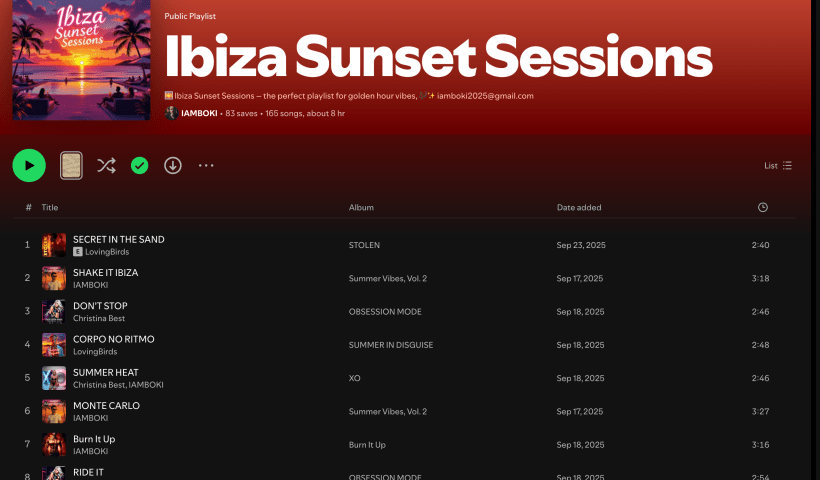
Task: Play the Ibiza Sunset Sessions playlist
Action: [x=29, y=165]
